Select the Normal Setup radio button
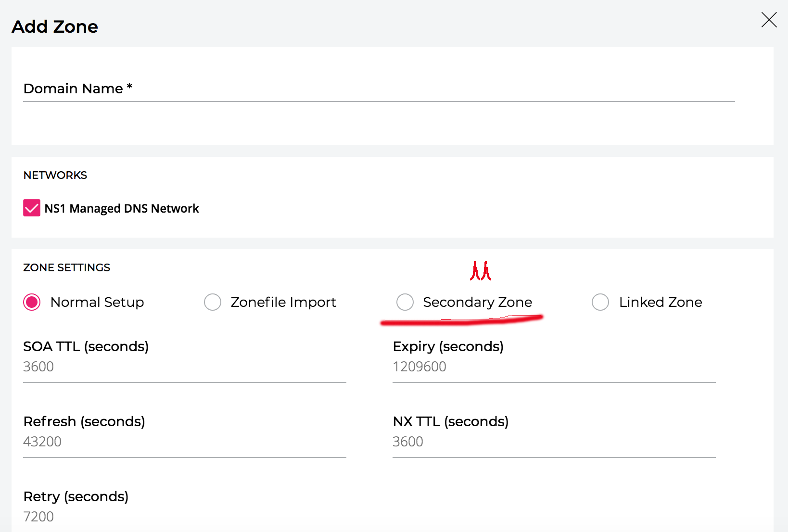The height and width of the screenshot is (532, 788). (x=32, y=303)
